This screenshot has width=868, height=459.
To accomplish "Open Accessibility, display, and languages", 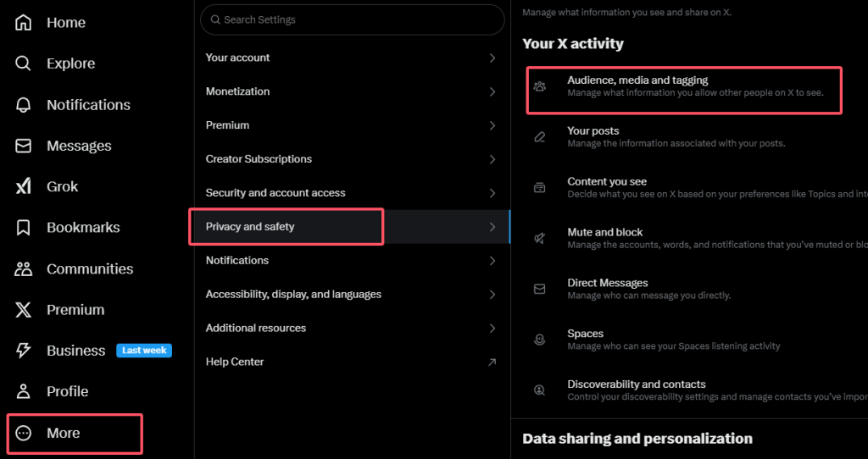I will (352, 294).
